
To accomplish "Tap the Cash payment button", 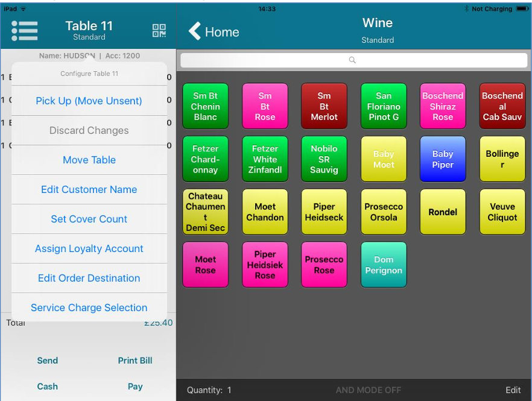I will pyautogui.click(x=47, y=387).
